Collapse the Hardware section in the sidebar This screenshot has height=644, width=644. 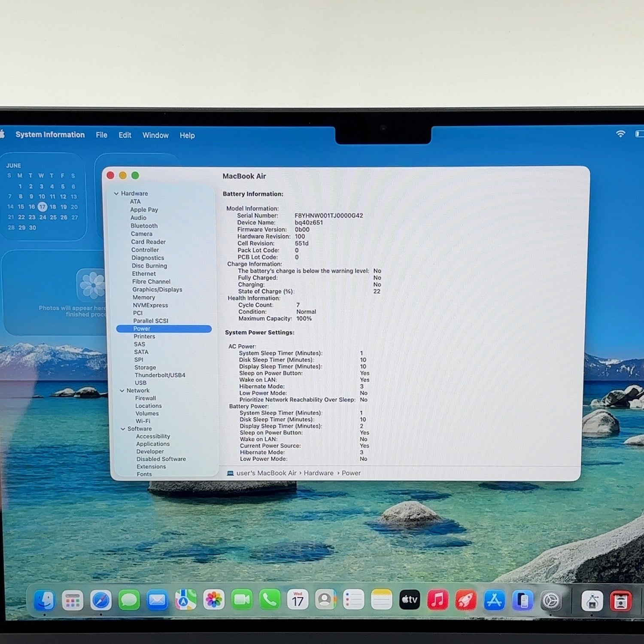[x=116, y=194]
